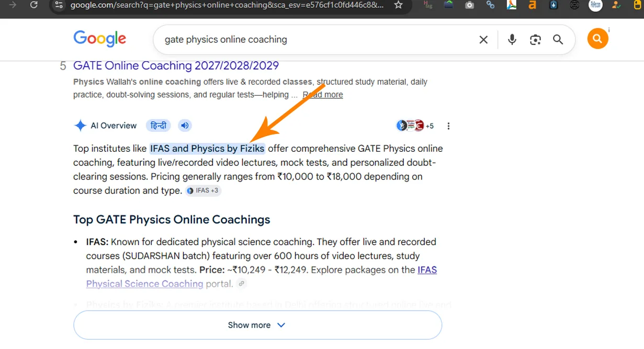This screenshot has height=349, width=644.
Task: Listen to AI Overview via speaker icon
Action: coord(185,126)
